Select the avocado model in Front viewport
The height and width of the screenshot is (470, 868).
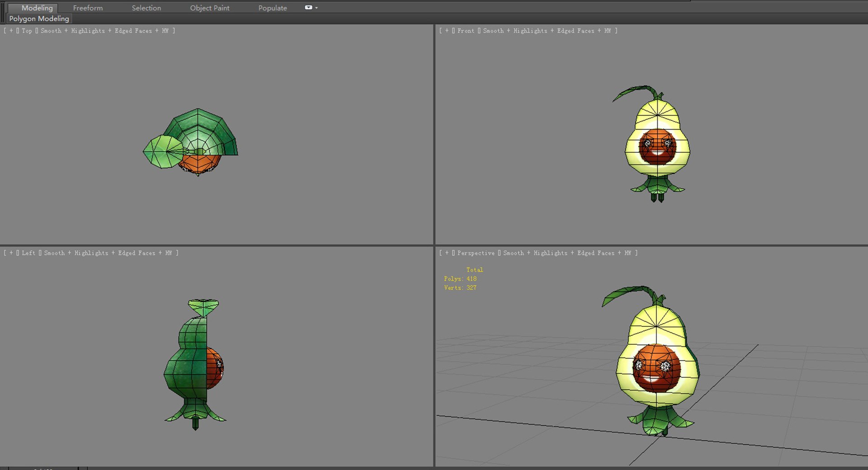pos(657,145)
